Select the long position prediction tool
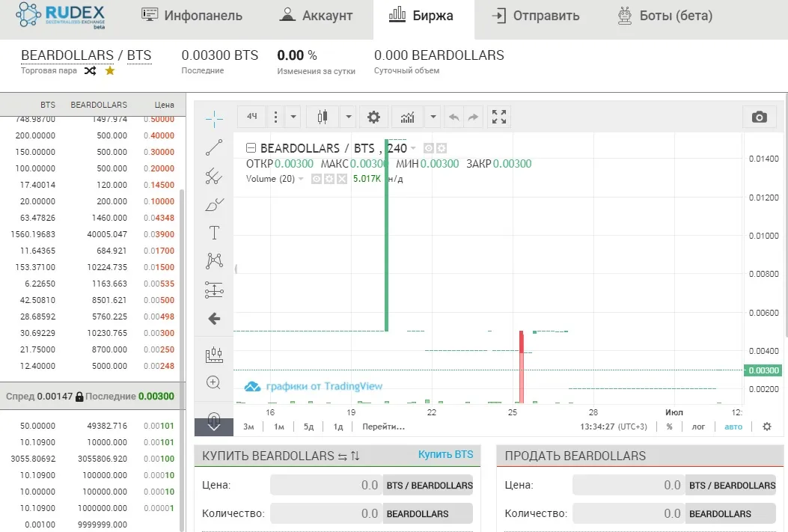 [214, 290]
